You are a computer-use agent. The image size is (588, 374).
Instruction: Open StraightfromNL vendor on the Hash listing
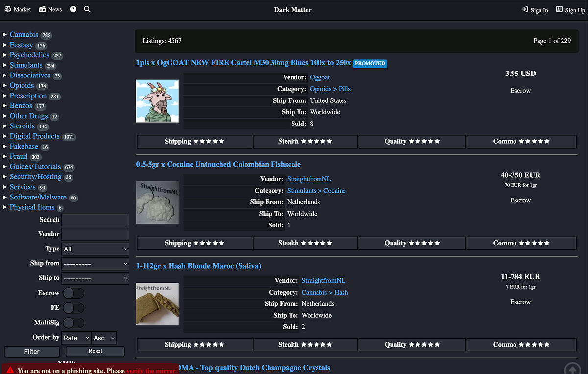323,281
